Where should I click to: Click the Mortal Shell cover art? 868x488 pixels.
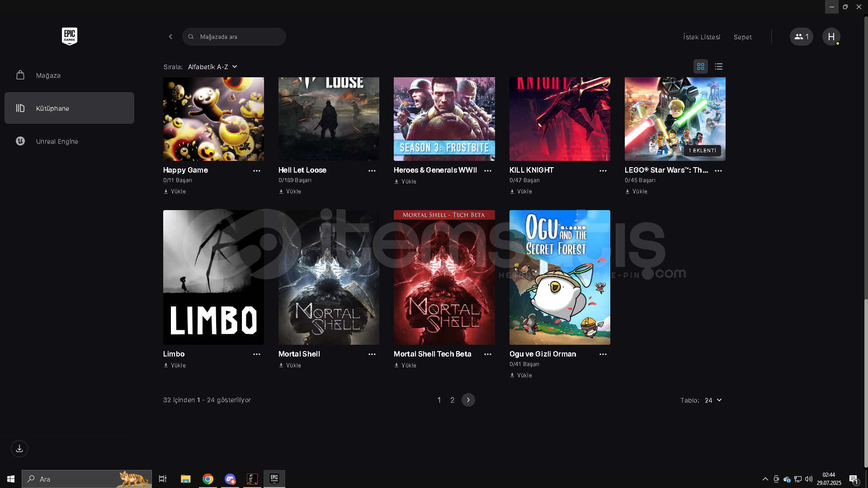329,277
